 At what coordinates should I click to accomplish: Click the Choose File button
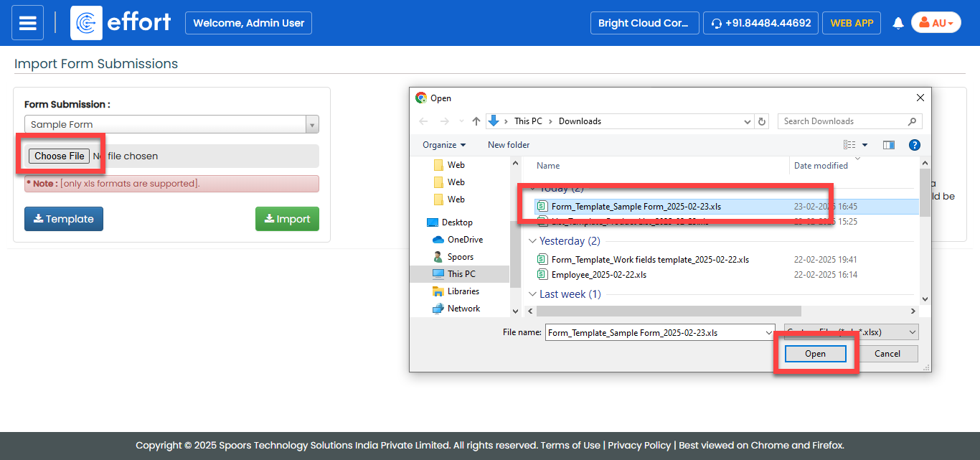coord(60,156)
